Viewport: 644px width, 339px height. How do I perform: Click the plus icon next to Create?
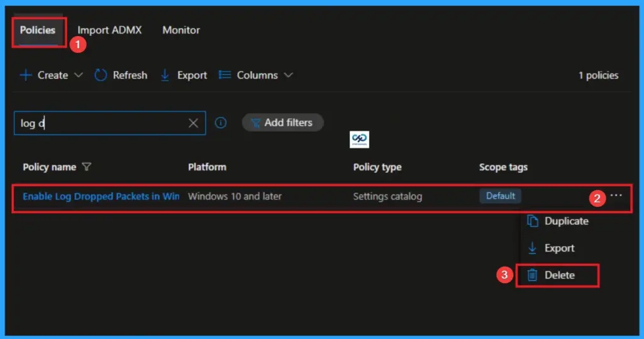pyautogui.click(x=25, y=75)
